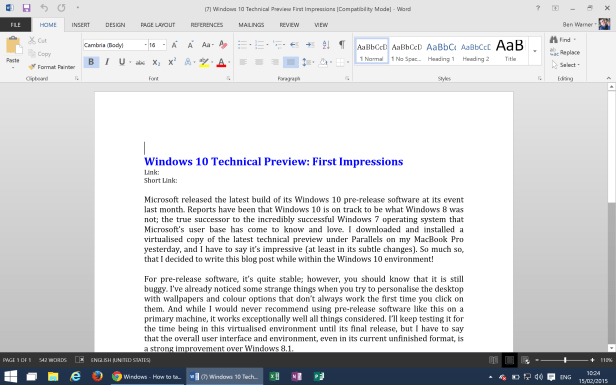Open the Find tool

(563, 40)
